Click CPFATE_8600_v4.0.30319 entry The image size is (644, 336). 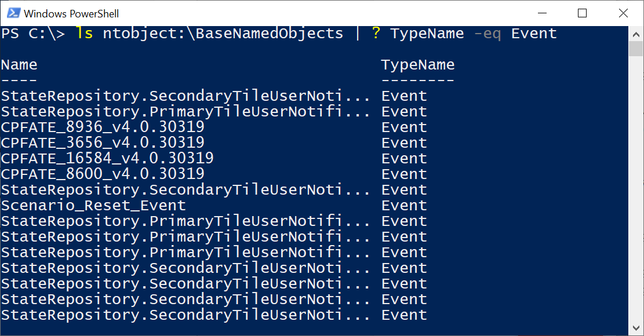(102, 174)
